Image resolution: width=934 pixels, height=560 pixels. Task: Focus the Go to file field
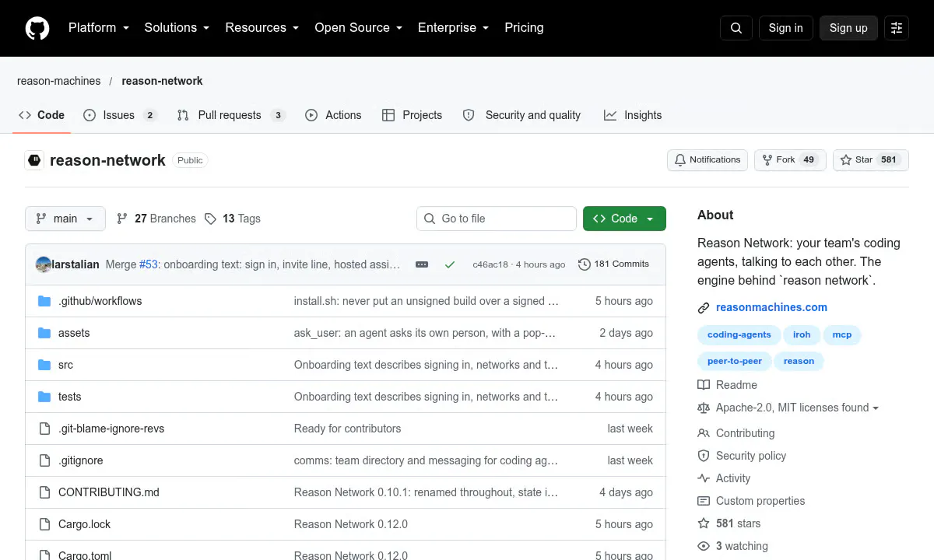pyautogui.click(x=497, y=219)
